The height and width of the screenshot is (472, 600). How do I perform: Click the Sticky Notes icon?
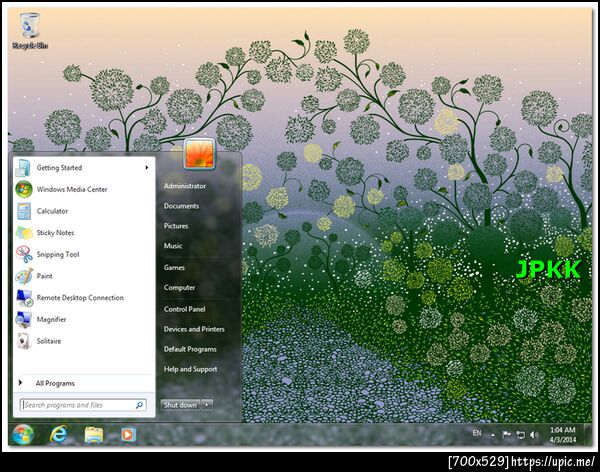click(x=24, y=233)
